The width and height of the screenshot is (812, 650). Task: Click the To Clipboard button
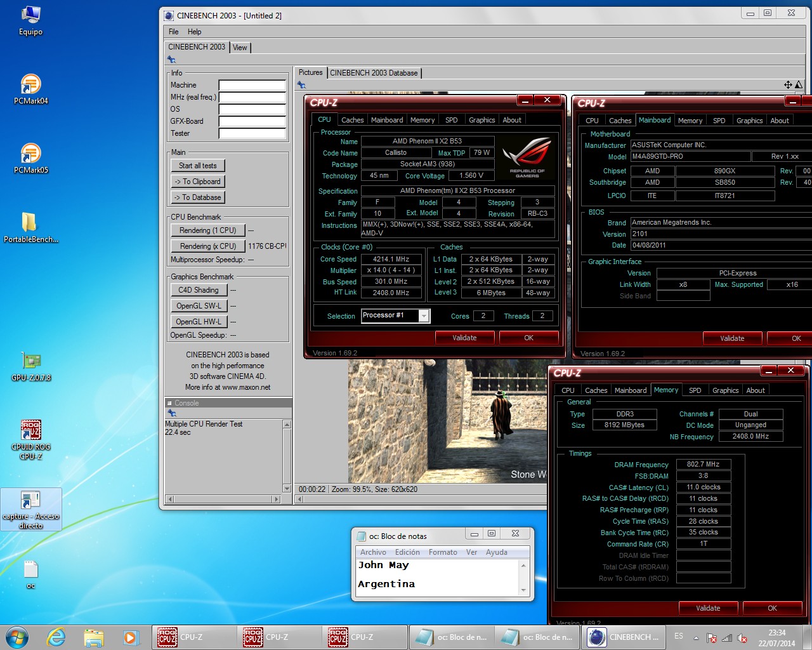(x=198, y=182)
